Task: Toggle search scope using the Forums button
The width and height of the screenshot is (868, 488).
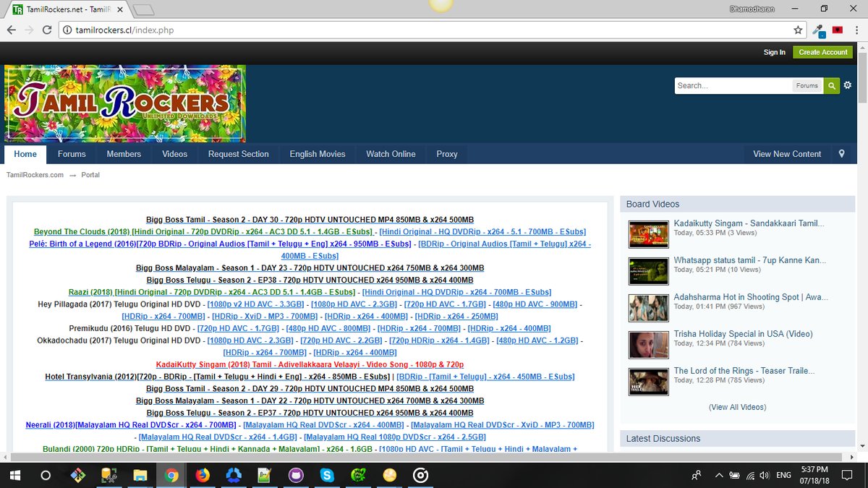Action: 807,85
